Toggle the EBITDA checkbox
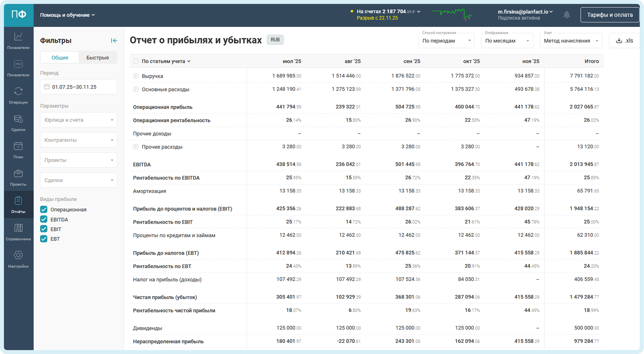The height and width of the screenshot is (354, 644). [44, 219]
